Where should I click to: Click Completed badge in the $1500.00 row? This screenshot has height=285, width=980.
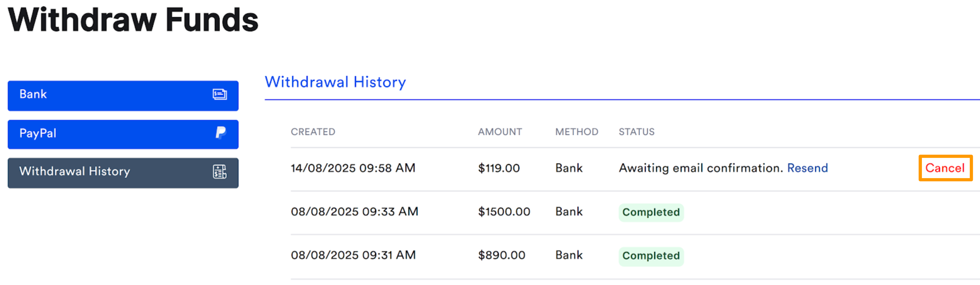tap(651, 212)
